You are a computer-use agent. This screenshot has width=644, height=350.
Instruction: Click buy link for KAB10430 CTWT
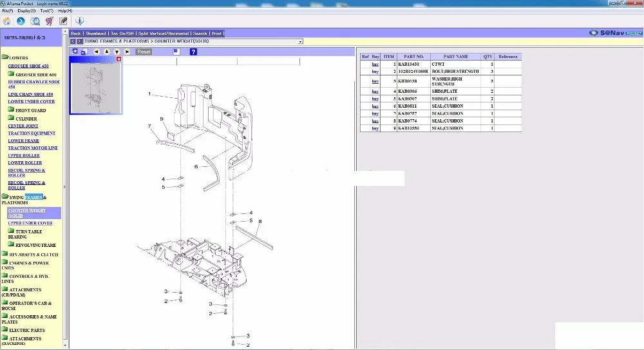pyautogui.click(x=375, y=64)
